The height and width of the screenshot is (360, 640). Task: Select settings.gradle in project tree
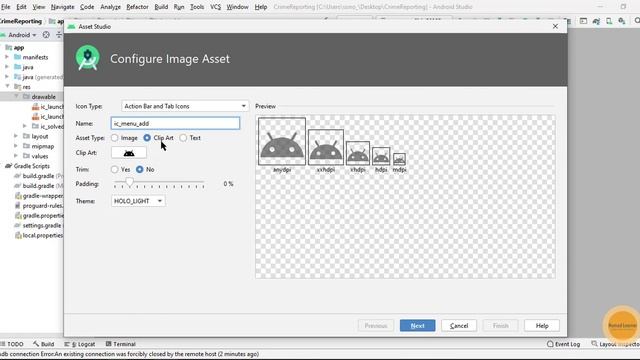[x=37, y=225]
